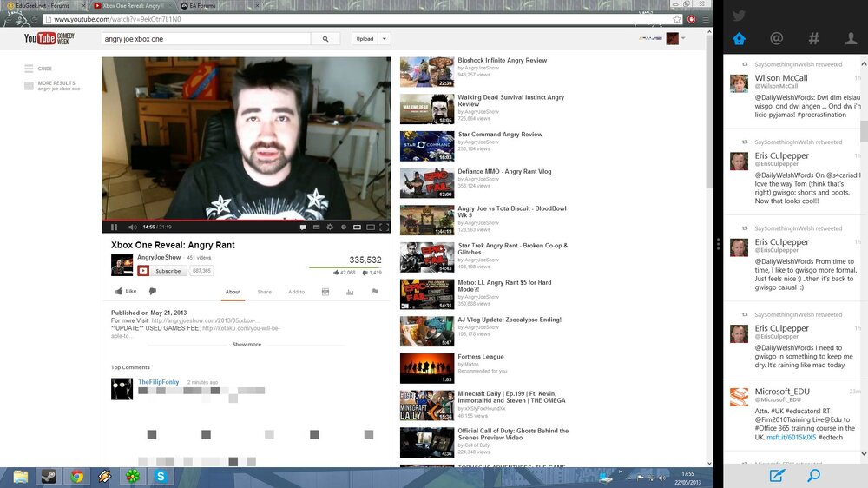This screenshot has height=488, width=868.
Task: Report video with the flag icon
Action: pos(375,292)
